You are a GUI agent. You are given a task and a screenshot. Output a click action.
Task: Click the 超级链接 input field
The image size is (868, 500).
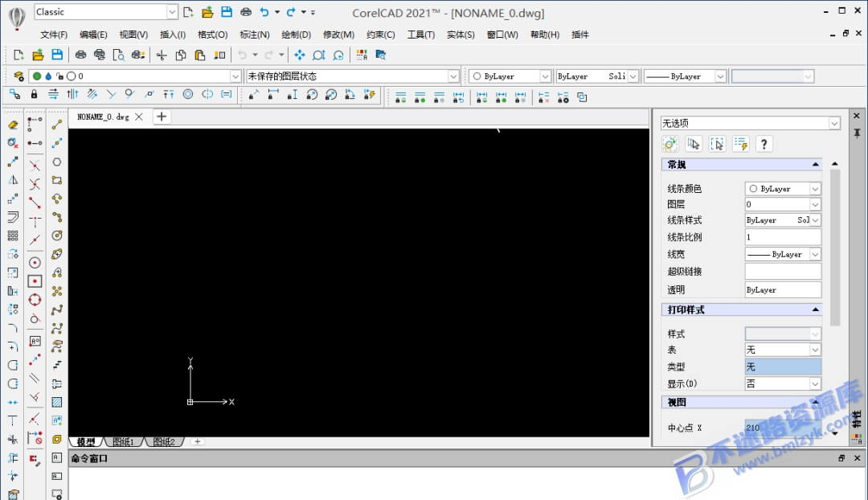tap(783, 272)
